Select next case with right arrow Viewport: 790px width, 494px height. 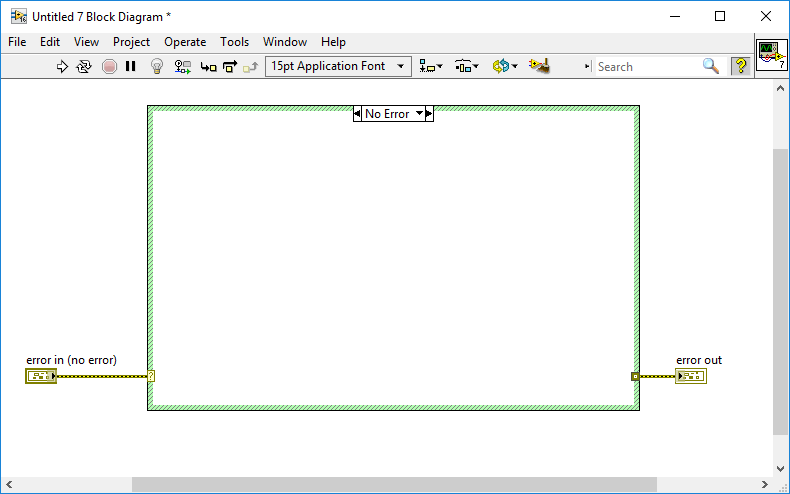pyautogui.click(x=429, y=114)
